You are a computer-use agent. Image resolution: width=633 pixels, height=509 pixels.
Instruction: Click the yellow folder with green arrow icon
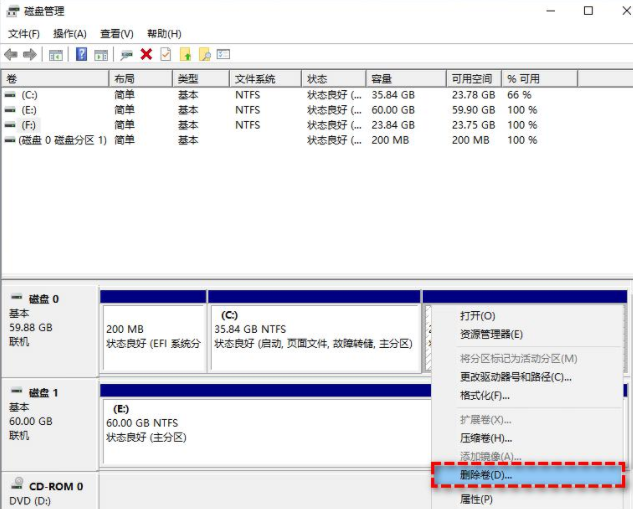tap(185, 54)
